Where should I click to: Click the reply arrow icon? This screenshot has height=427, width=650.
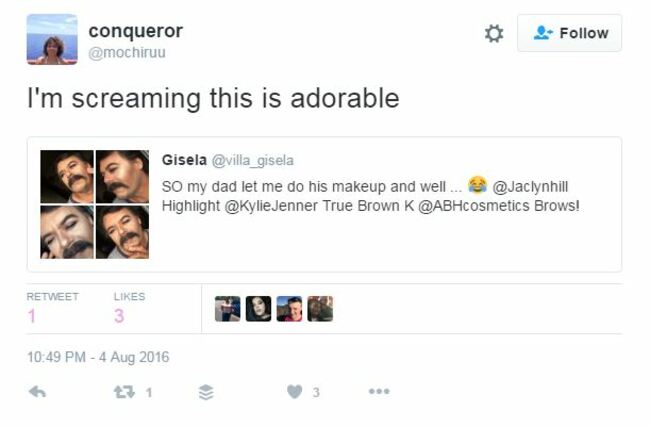[37, 392]
